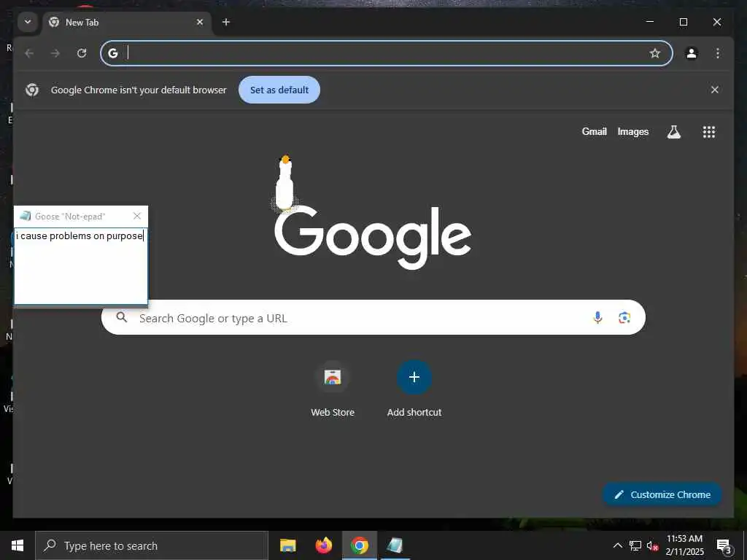
Task: Click the Google G icon in address bar
Action: (x=113, y=53)
